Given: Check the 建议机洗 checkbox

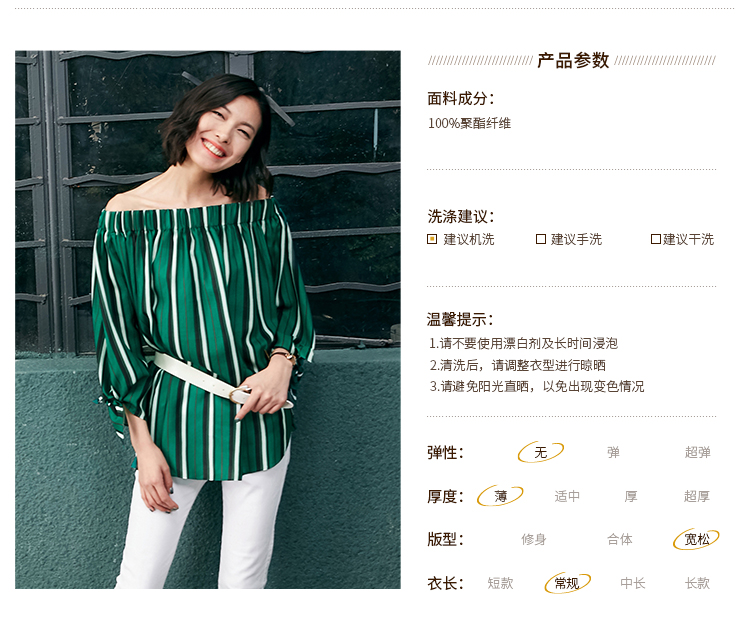Looking at the screenshot, I should tap(432, 239).
